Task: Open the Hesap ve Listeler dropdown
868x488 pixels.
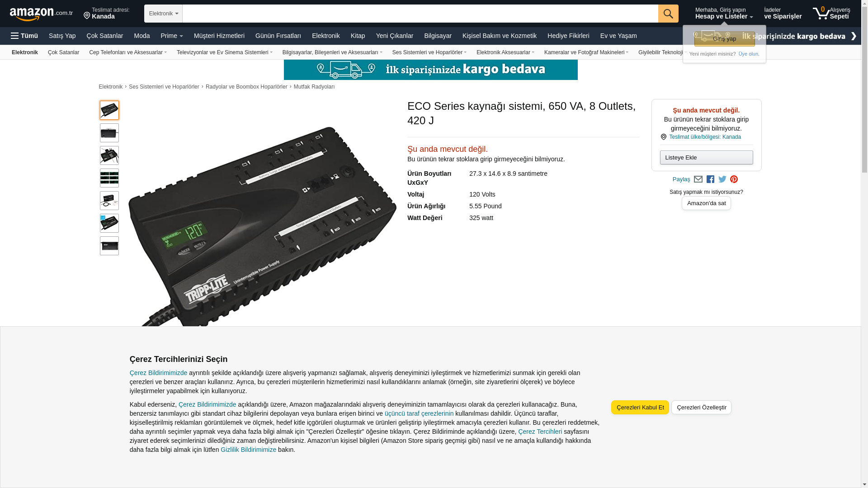Action: pyautogui.click(x=724, y=14)
